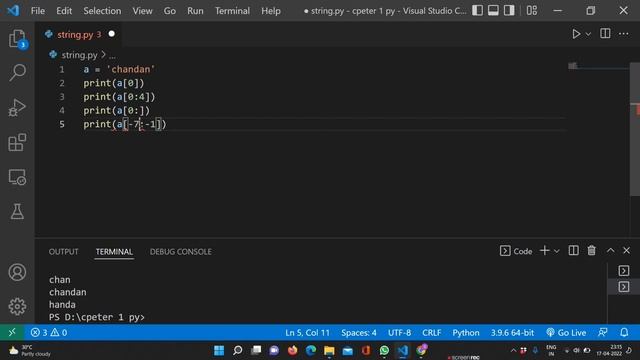Switch to the DEBUG CONSOLE tab
This screenshot has height=360, width=640.
180,252
